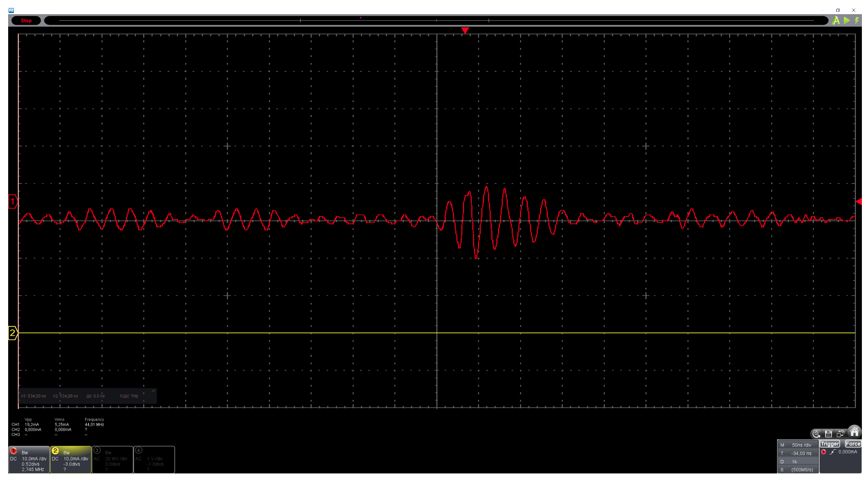This screenshot has width=868, height=482.
Task: Click the floppy disk save icon
Action: coord(828,434)
